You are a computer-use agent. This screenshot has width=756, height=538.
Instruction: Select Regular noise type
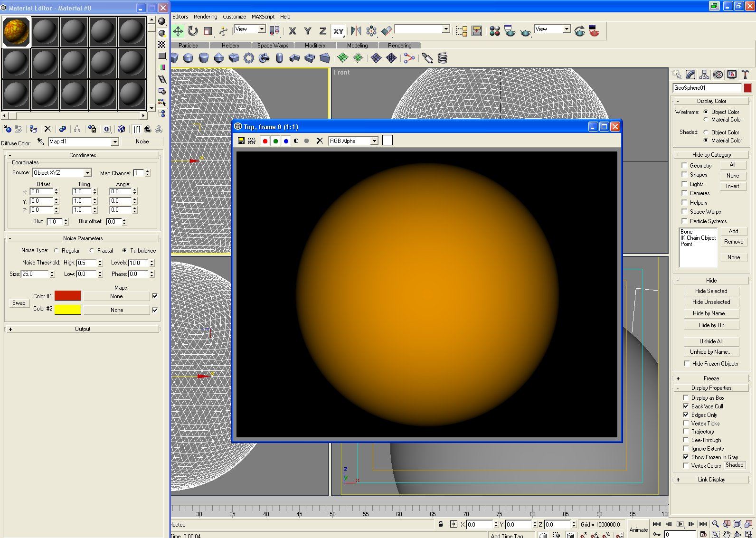point(57,250)
